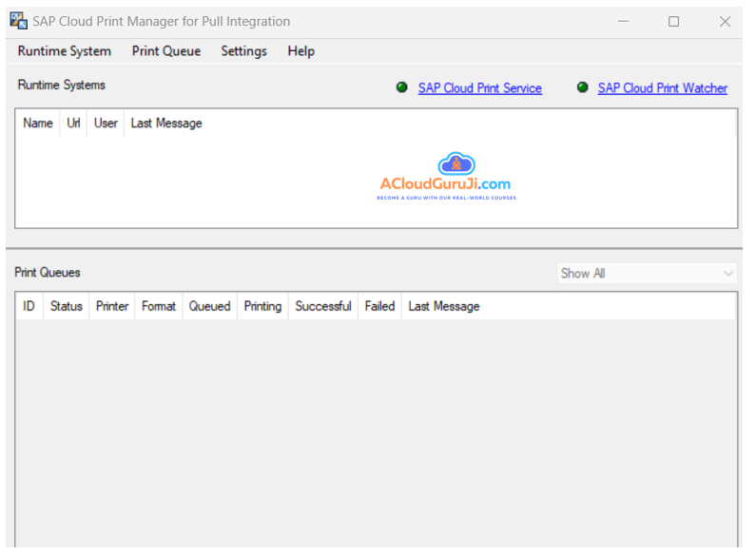Click the Status column header
The image size is (756, 555).
pyautogui.click(x=67, y=306)
